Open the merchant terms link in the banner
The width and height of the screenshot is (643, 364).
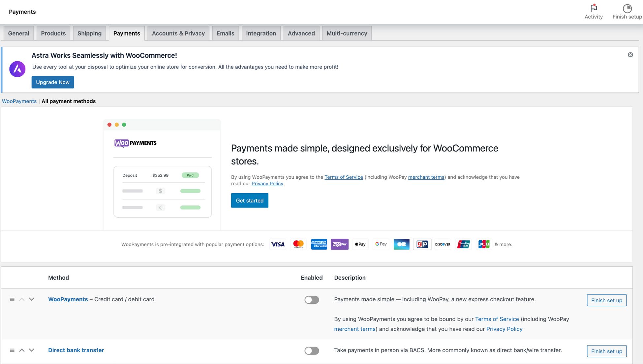pyautogui.click(x=426, y=177)
